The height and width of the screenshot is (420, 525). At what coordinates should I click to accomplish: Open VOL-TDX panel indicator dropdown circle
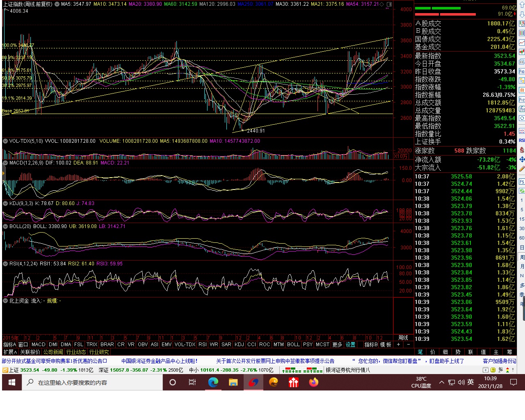[5, 141]
